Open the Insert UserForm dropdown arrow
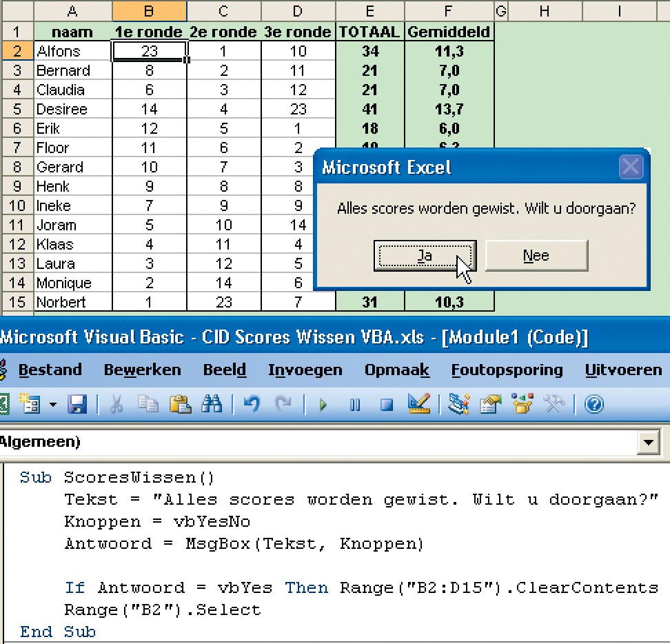 click(53, 404)
